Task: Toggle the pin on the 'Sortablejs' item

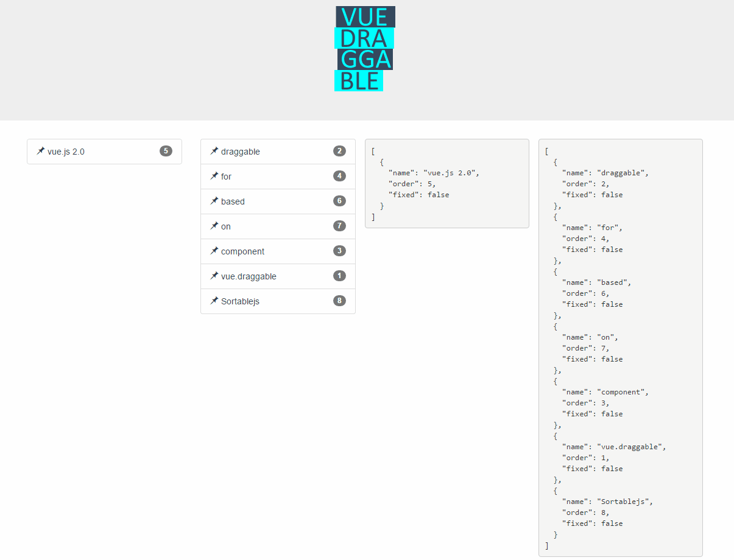Action: (x=214, y=301)
